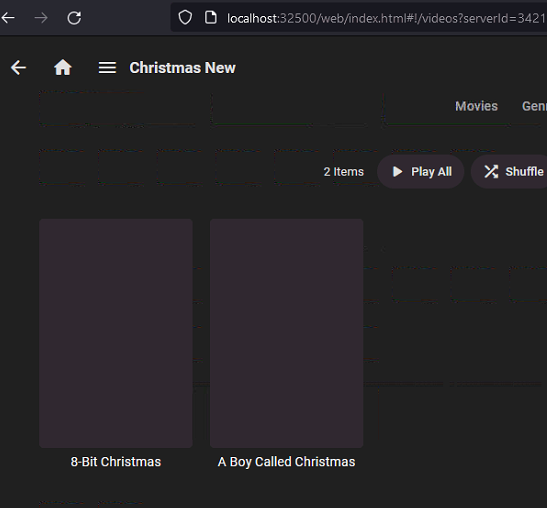The width and height of the screenshot is (547, 508).
Task: Click the 2 Items count label
Action: [344, 172]
